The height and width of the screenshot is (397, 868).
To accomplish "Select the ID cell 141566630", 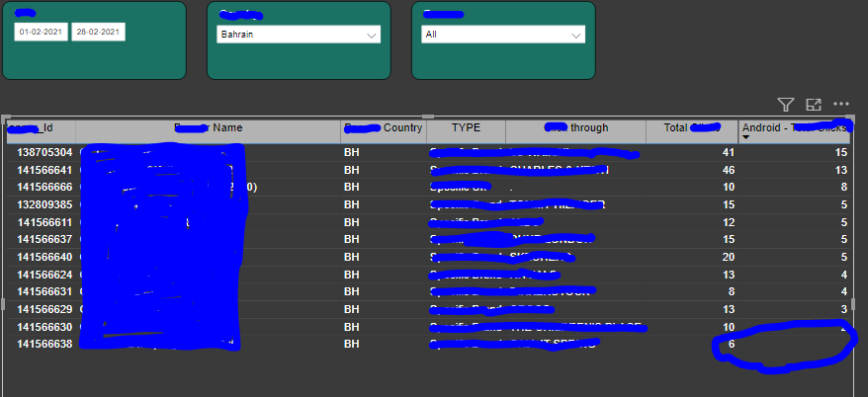I will (44, 327).
